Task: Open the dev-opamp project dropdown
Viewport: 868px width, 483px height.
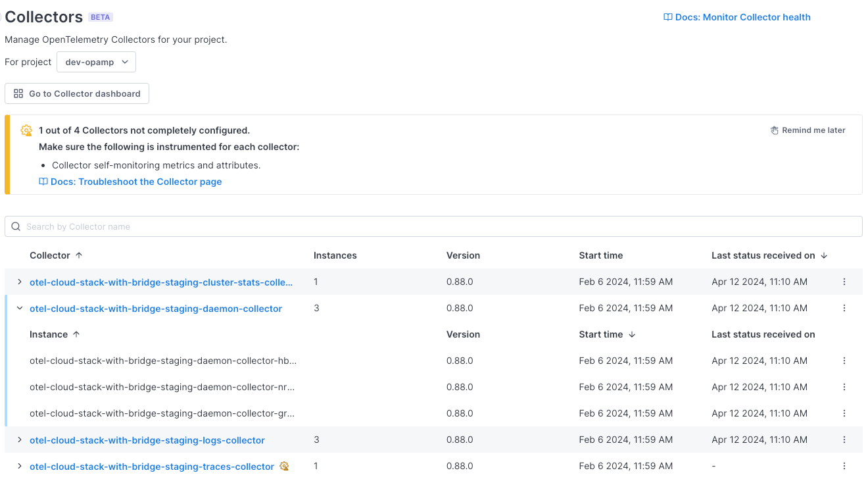Action: pos(96,61)
